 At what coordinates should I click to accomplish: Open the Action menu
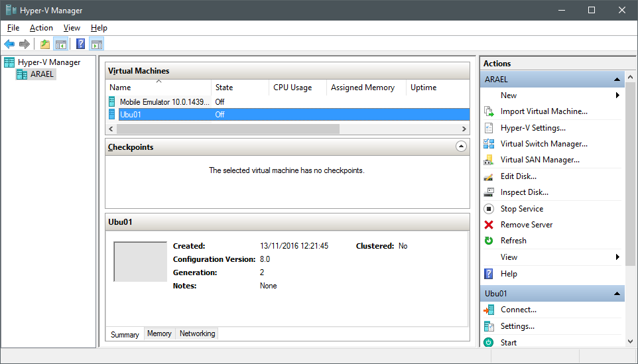tap(41, 28)
